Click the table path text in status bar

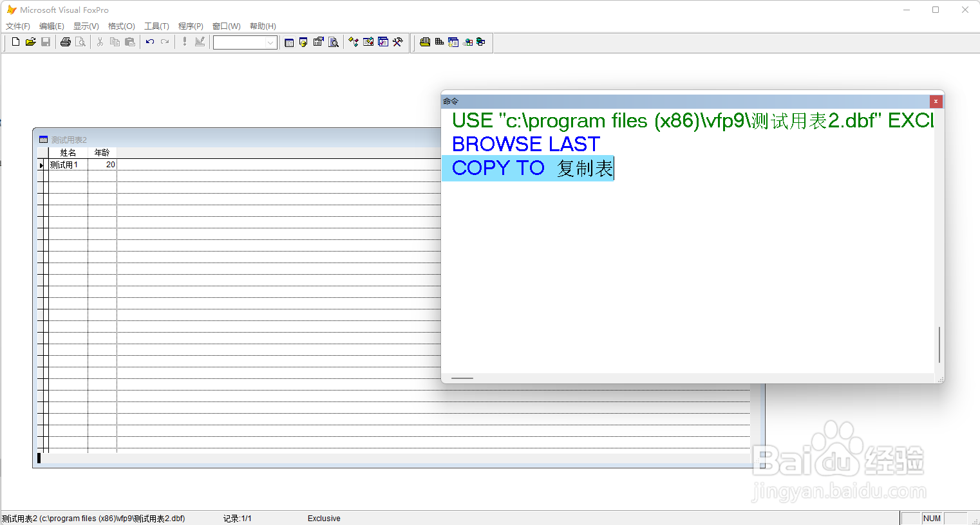point(93,519)
